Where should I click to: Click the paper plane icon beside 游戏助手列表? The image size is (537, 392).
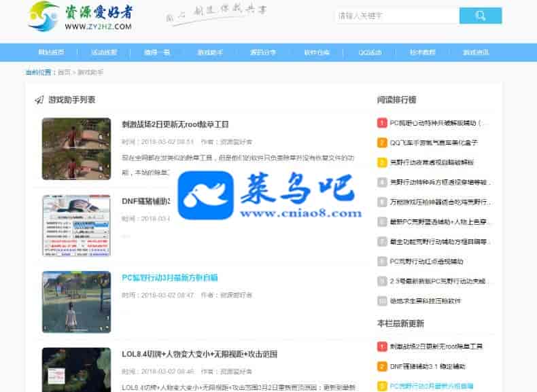click(39, 100)
